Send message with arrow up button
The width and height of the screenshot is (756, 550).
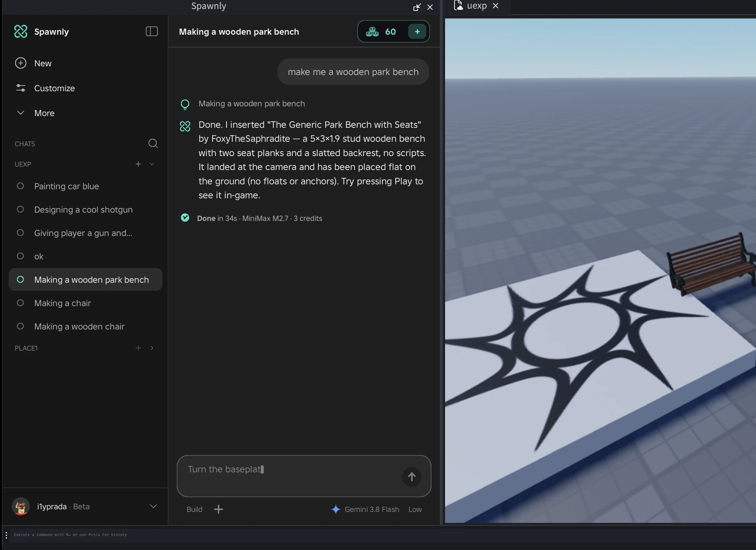pyautogui.click(x=412, y=477)
